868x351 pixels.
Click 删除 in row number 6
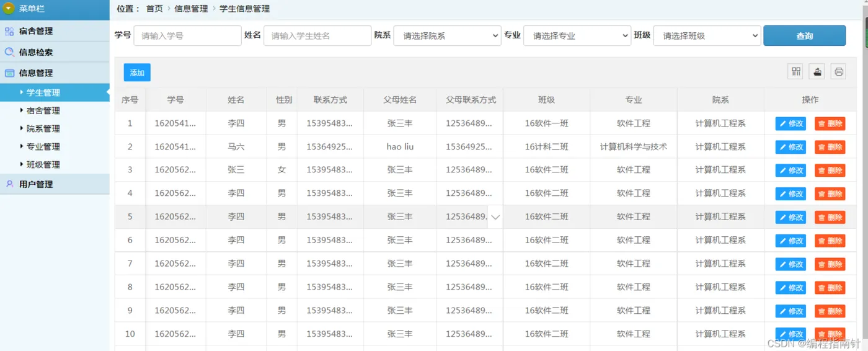coord(830,241)
